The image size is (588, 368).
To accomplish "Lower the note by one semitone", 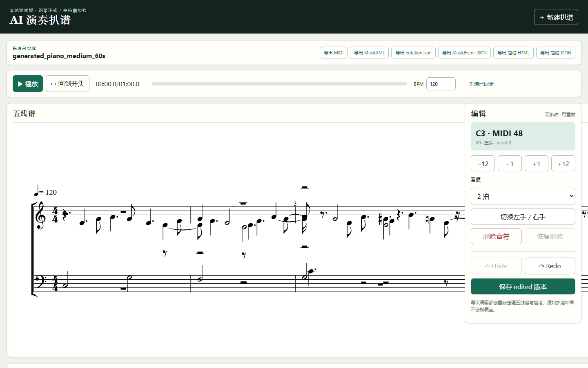I will click(x=510, y=164).
